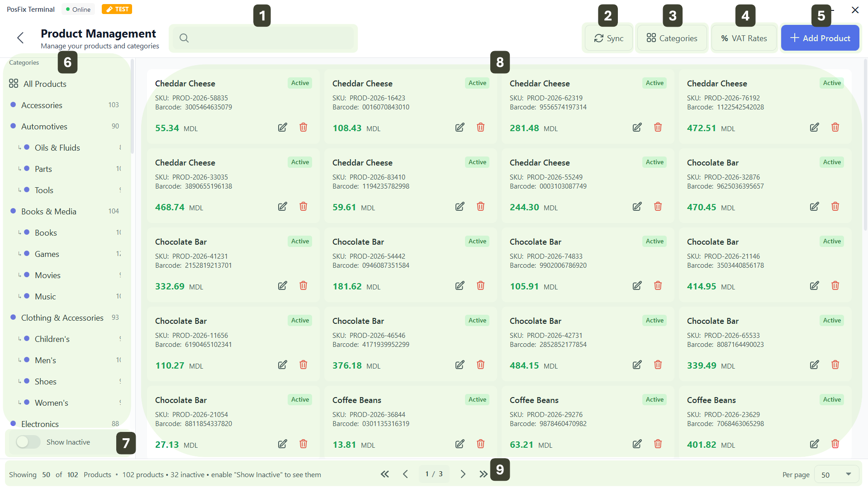The height and width of the screenshot is (488, 868).
Task: Delete the Coffee Beans product priced 63.21
Action: (658, 444)
